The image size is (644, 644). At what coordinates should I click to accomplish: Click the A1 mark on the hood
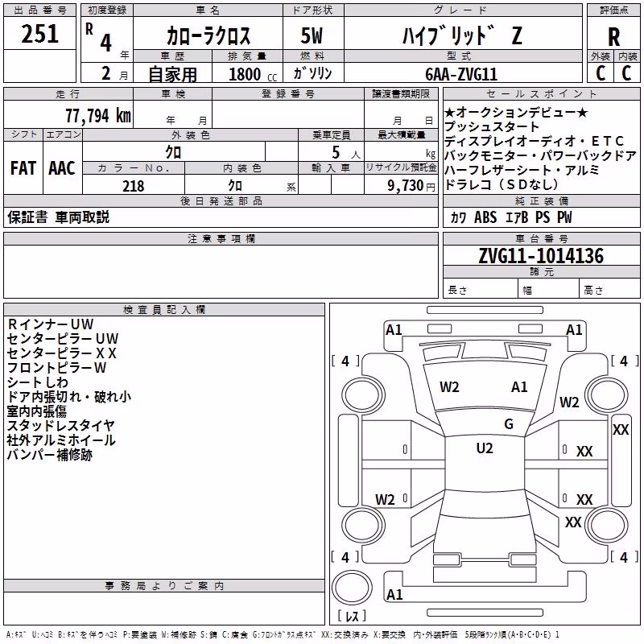[x=519, y=387]
